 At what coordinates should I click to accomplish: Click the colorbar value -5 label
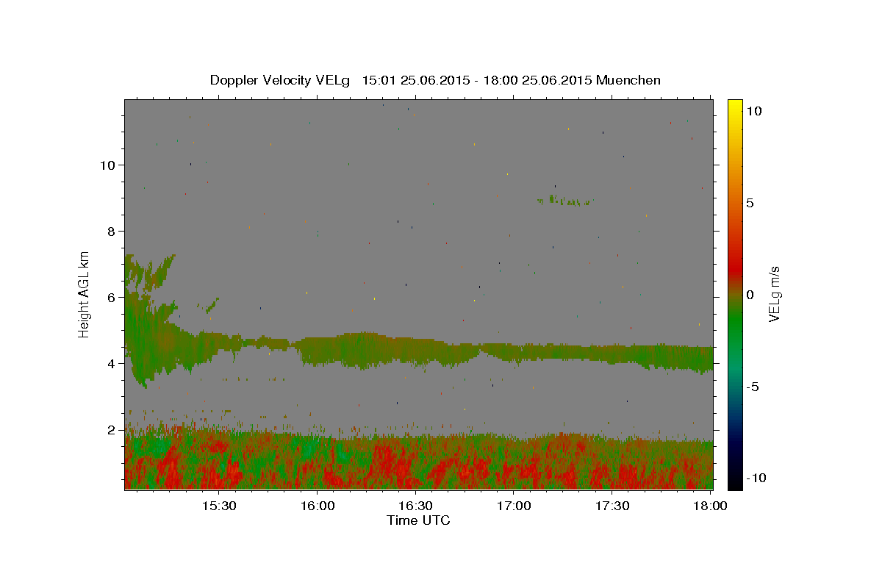click(753, 386)
